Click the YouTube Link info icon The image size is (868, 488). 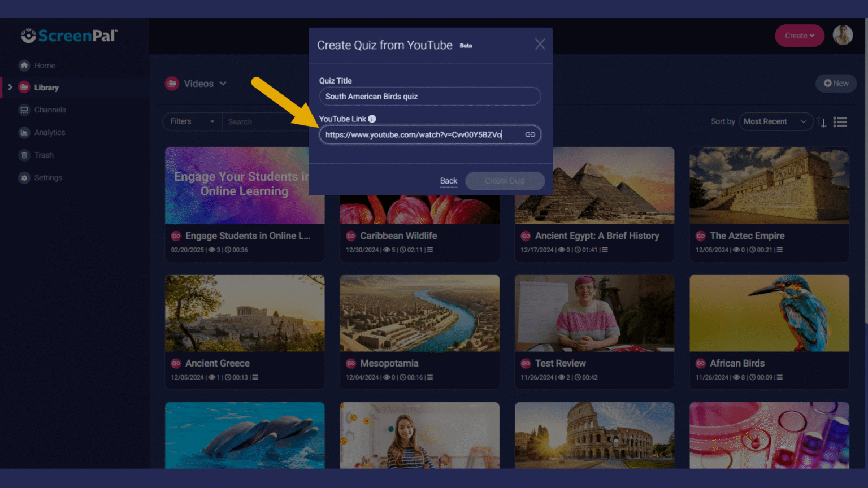coord(372,119)
